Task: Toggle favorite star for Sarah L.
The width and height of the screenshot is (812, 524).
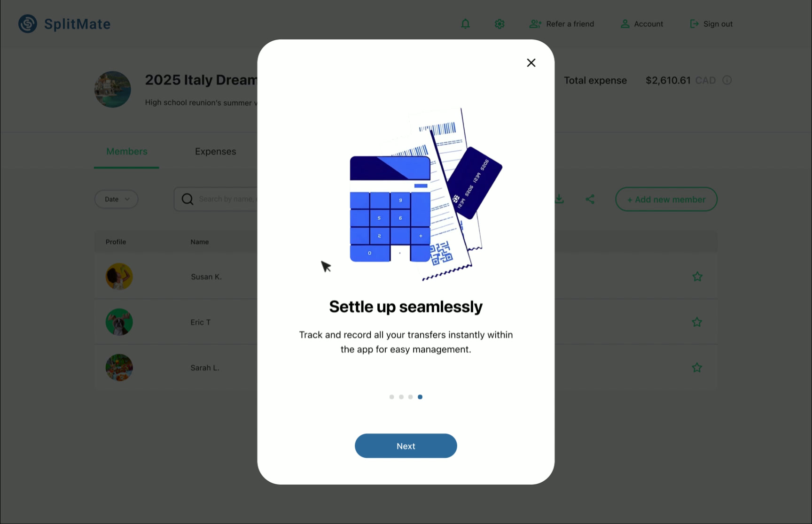Action: pyautogui.click(x=697, y=368)
